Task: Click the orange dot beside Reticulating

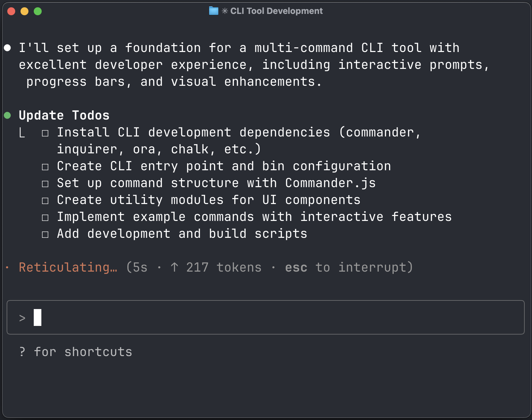Action: tap(7, 267)
